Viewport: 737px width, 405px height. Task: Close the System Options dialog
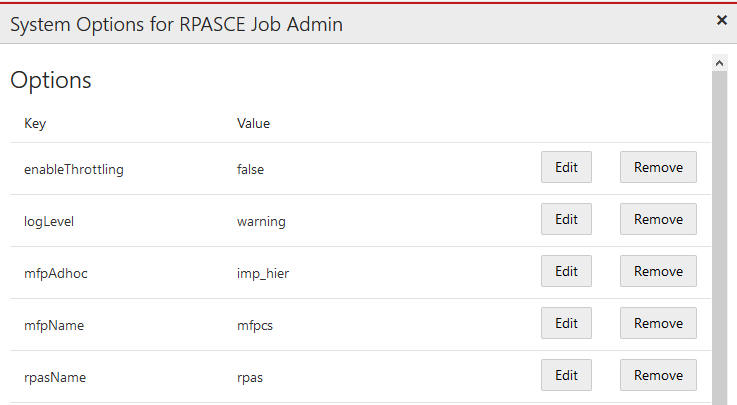point(721,20)
